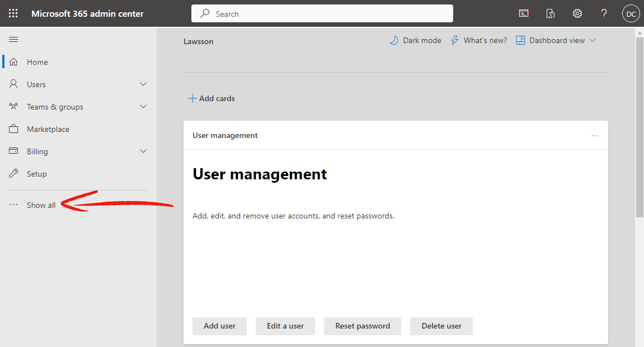The image size is (644, 347).
Task: Open the Help question mark
Action: coord(604,13)
